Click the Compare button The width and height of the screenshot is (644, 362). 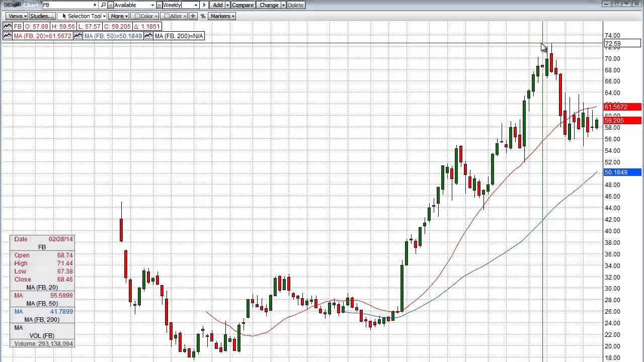[243, 5]
